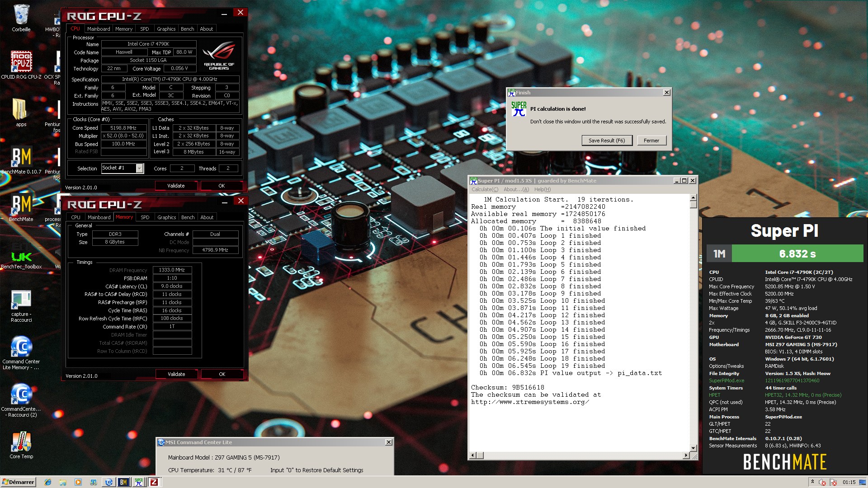The height and width of the screenshot is (488, 868).
Task: Switch to CPU-Z taskbar button
Action: pyautogui.click(x=154, y=482)
